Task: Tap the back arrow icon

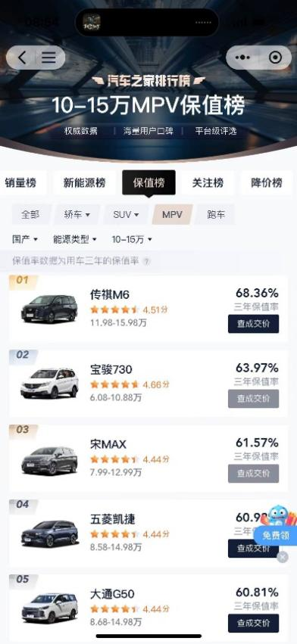Action: tap(22, 58)
